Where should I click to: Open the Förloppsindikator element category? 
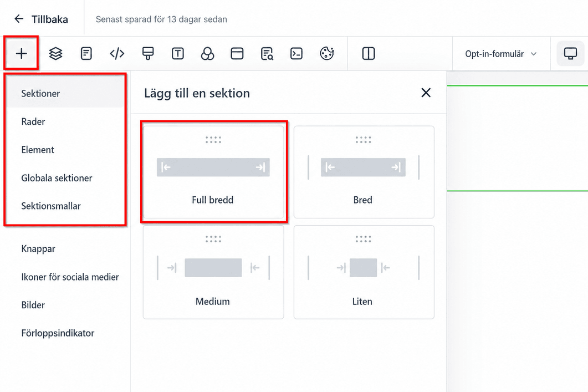click(x=58, y=333)
